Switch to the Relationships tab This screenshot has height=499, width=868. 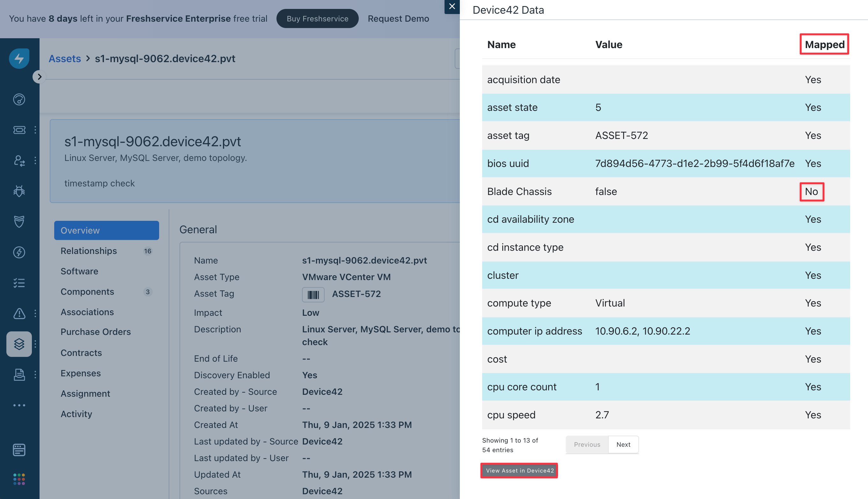click(x=89, y=251)
